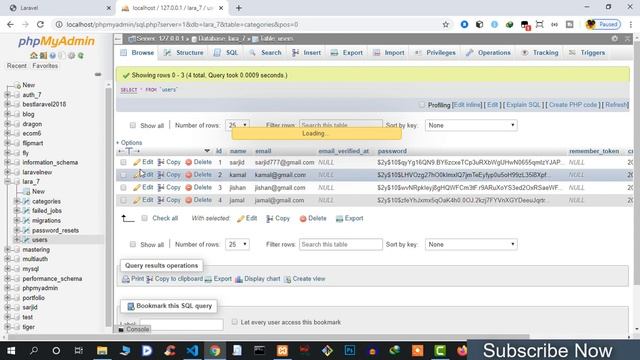Click the pencil Edit icon for sarjid row

pyautogui.click(x=137, y=162)
